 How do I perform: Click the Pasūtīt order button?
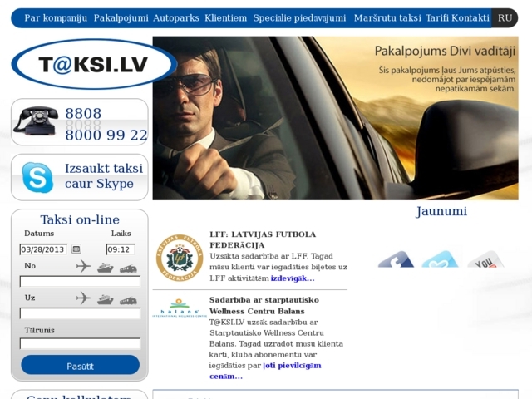[80, 365]
